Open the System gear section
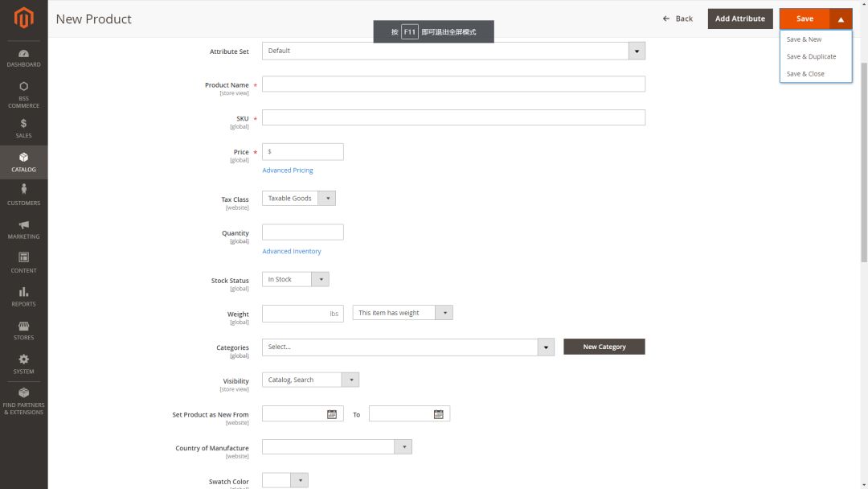The width and height of the screenshot is (868, 489). (23, 364)
